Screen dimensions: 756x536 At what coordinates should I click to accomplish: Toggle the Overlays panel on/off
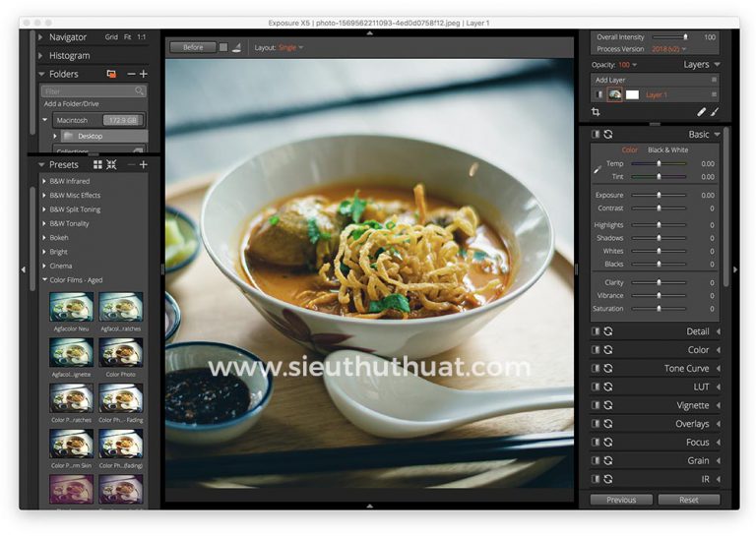coord(596,423)
